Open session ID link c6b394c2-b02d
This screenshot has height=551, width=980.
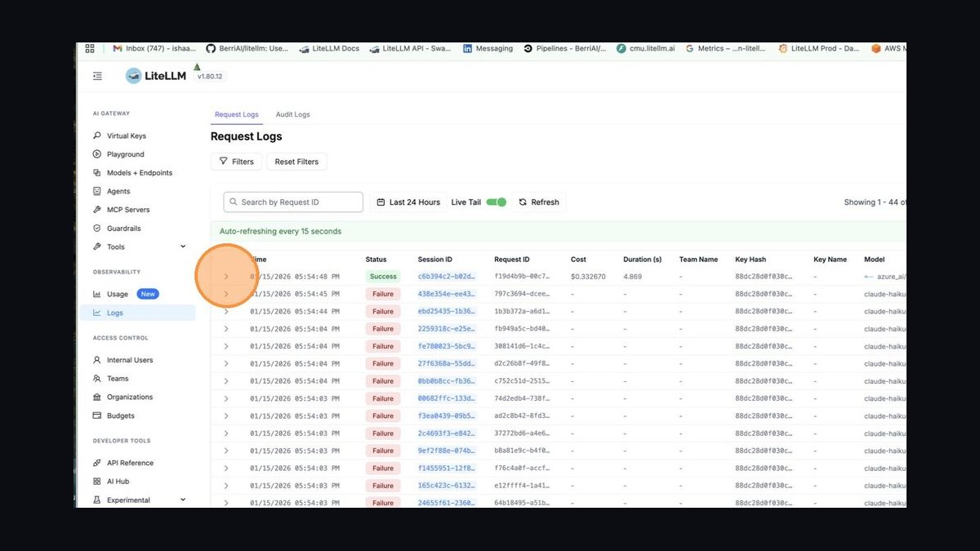pyautogui.click(x=446, y=277)
